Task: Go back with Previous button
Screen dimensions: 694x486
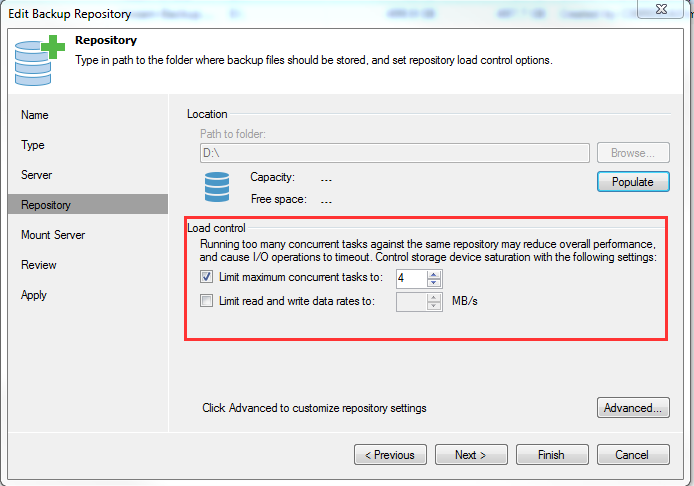Action: click(390, 455)
